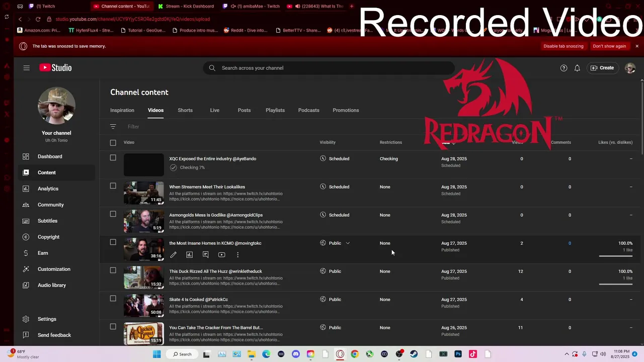This screenshot has height=362, width=644.
Task: Open the Reddit - Dive into bookmark
Action: 246,30
